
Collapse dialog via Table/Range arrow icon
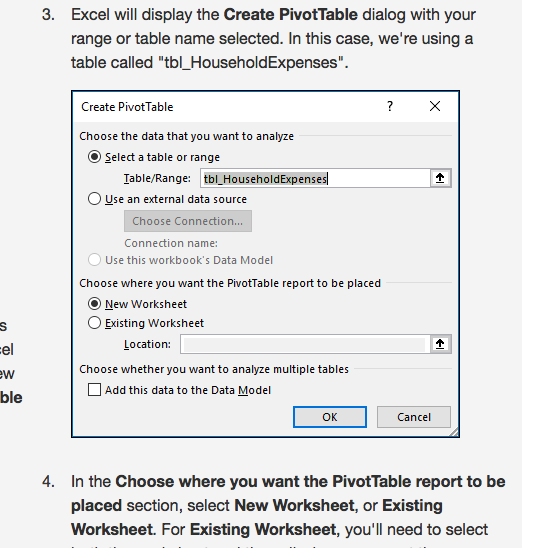coord(440,178)
